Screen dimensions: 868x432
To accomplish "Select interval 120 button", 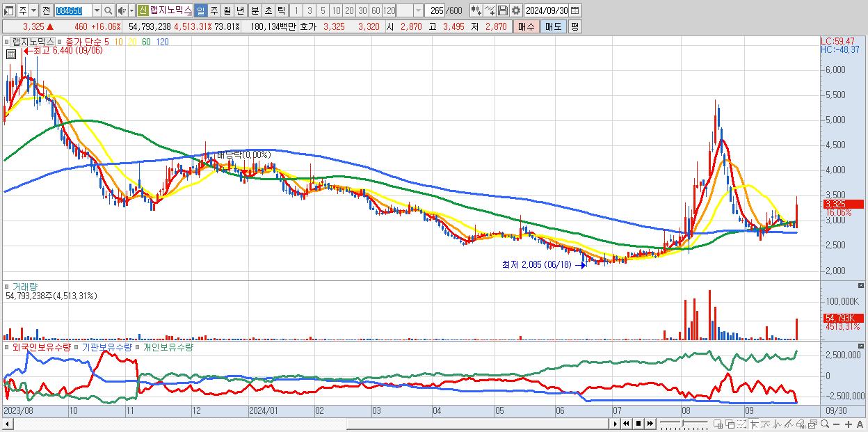I will pyautogui.click(x=389, y=10).
